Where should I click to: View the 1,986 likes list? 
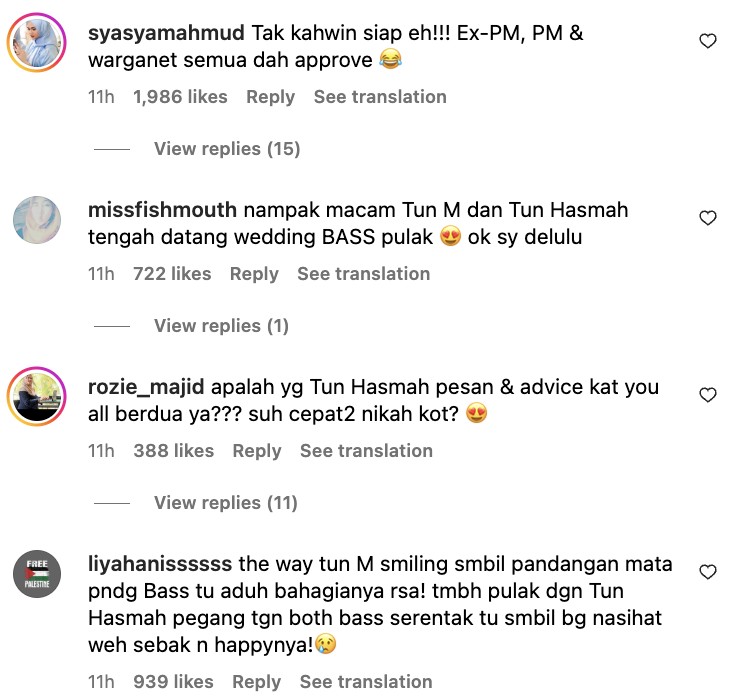[180, 97]
